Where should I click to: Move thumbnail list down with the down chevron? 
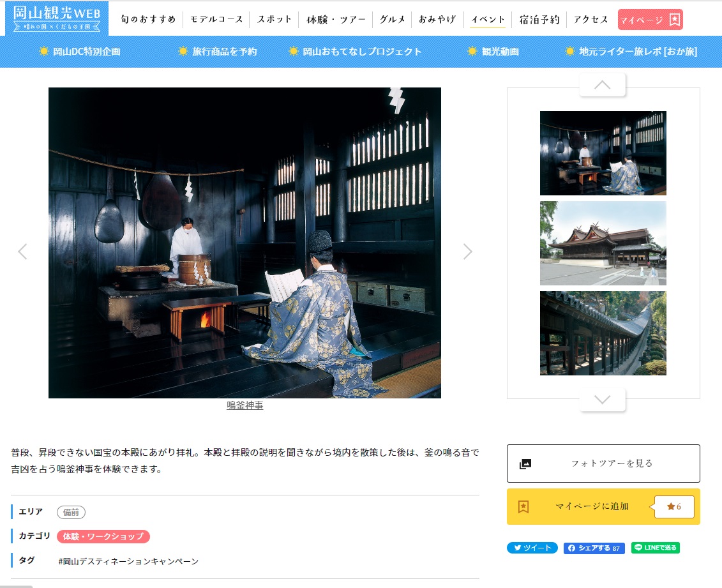point(602,399)
